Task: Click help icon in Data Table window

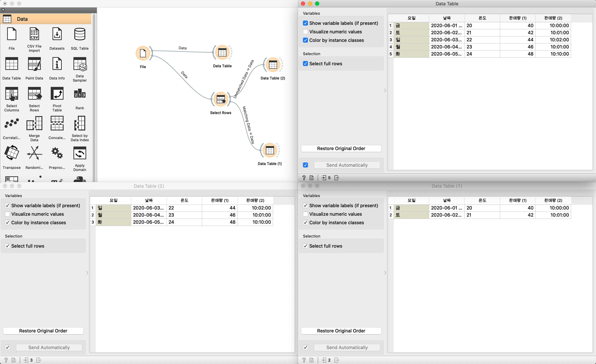Action: 304,178
